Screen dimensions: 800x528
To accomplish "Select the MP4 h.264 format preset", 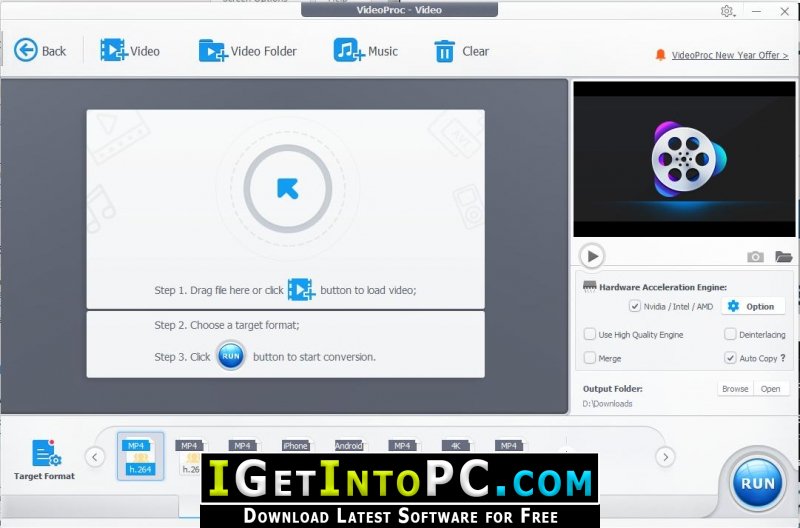I will tap(140, 457).
